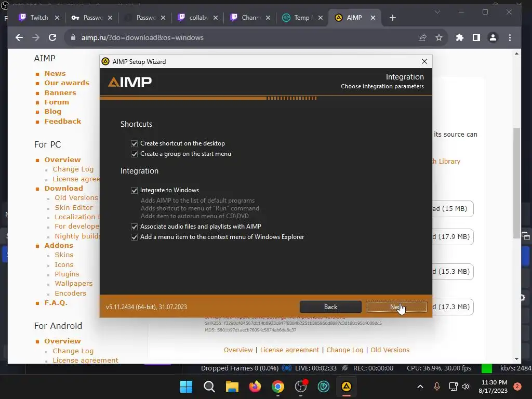This screenshot has height=399, width=532.
Task: Open Firefox from taskbar
Action: (x=255, y=387)
